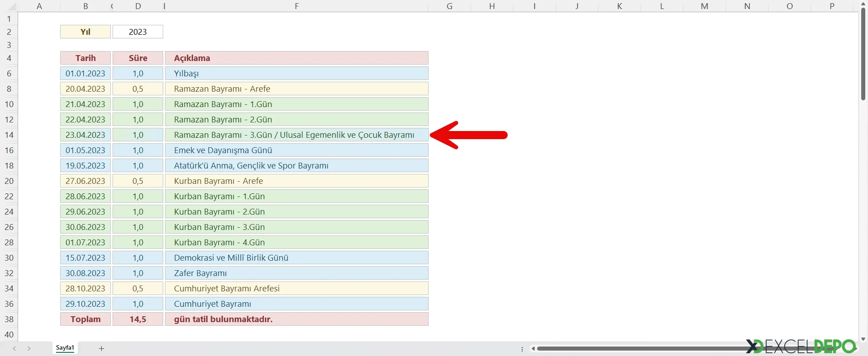Select the Tarih header cell
Image resolution: width=868 pixels, height=356 pixels.
click(x=85, y=58)
